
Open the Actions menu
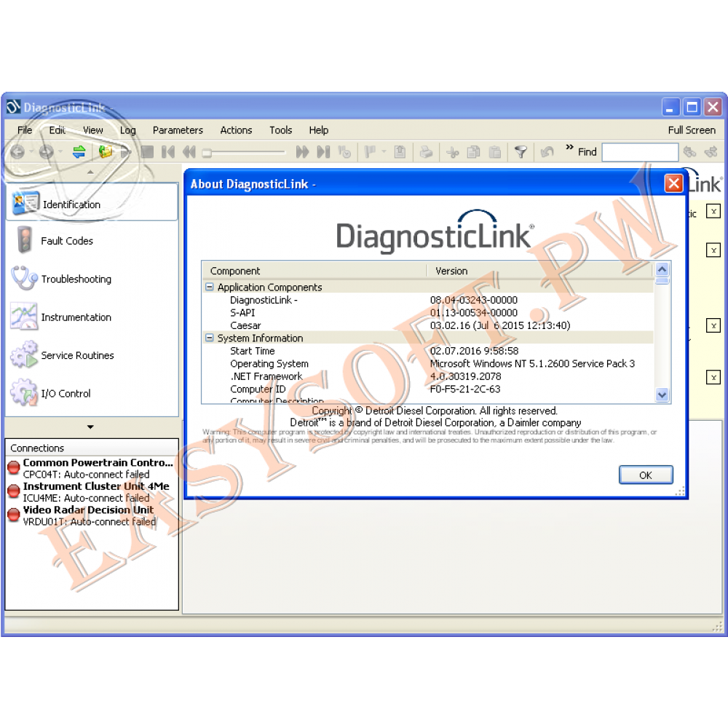[x=236, y=130]
